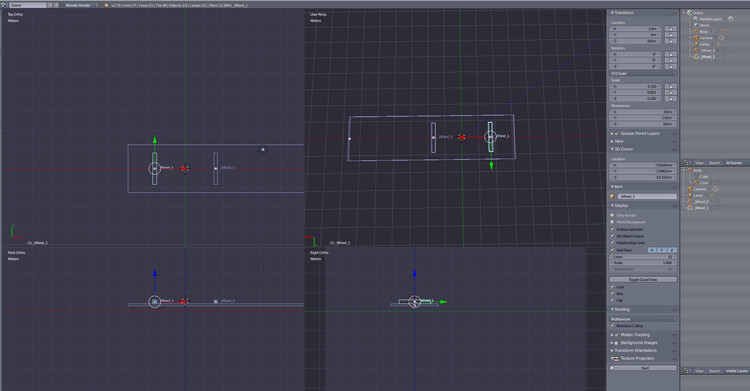The height and width of the screenshot is (391, 750).
Task: Collapse the Transform panel
Action: click(x=612, y=13)
